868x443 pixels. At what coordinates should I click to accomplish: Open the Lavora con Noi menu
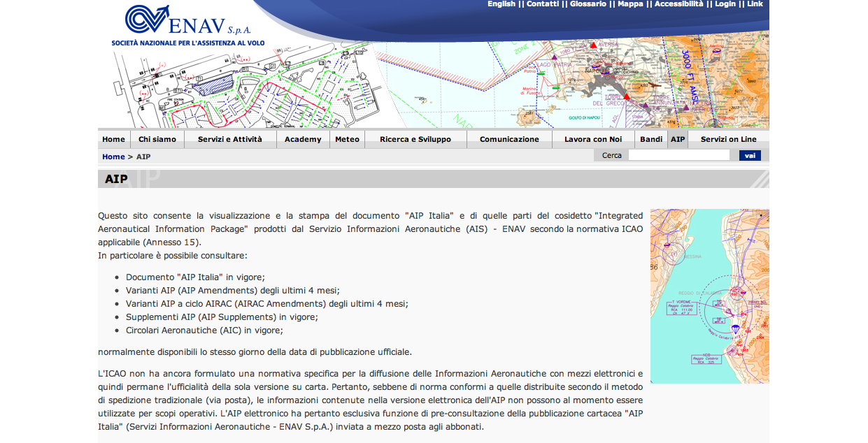tap(593, 139)
